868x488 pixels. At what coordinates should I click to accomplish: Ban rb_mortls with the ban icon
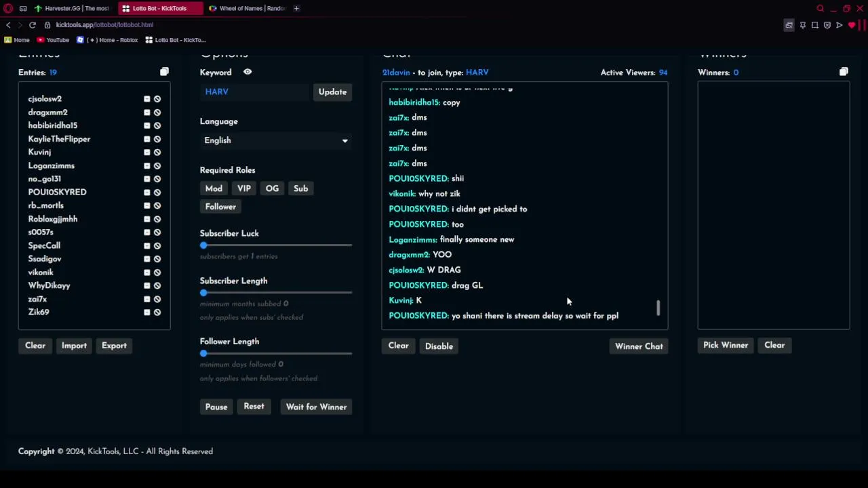coord(157,205)
